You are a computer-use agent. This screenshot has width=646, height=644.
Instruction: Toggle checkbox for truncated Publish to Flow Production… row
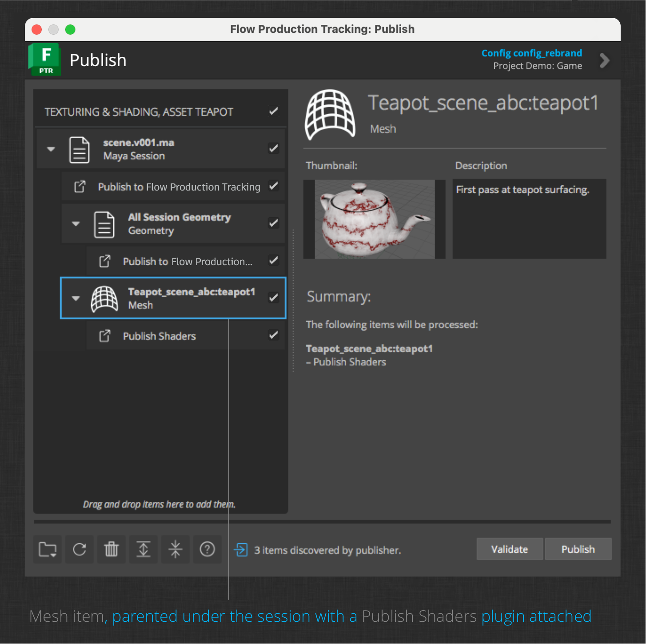coord(274,260)
